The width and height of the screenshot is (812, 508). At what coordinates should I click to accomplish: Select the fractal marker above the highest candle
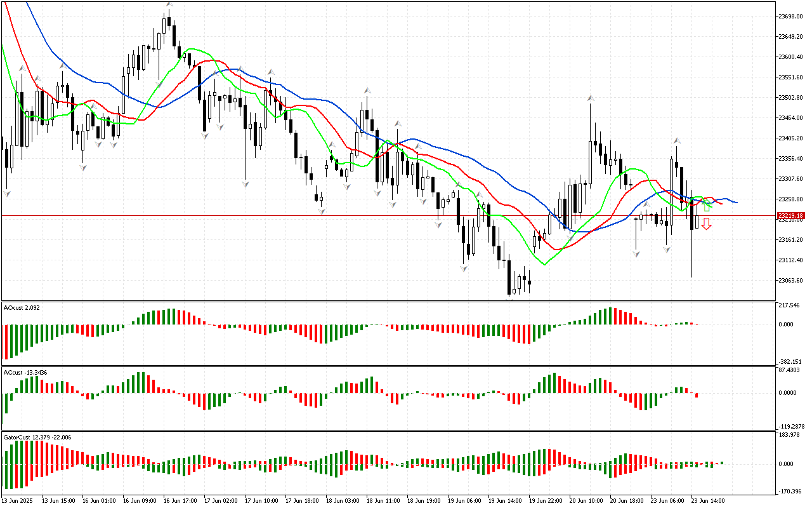coord(169,4)
